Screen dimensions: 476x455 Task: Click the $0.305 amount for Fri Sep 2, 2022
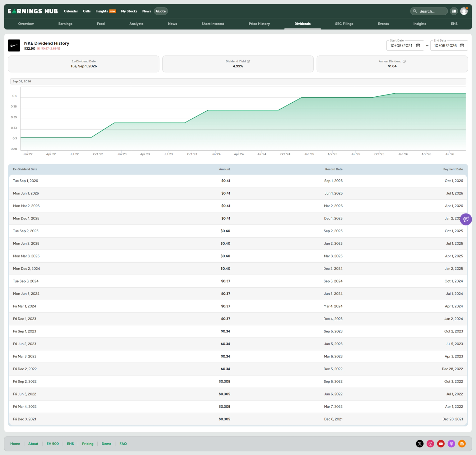(x=225, y=382)
